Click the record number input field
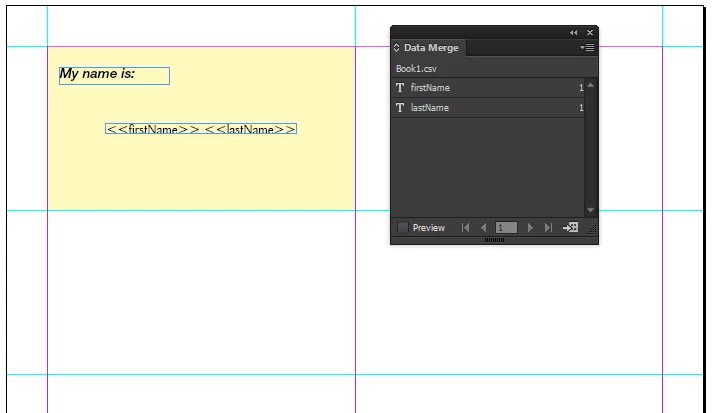 tap(506, 227)
